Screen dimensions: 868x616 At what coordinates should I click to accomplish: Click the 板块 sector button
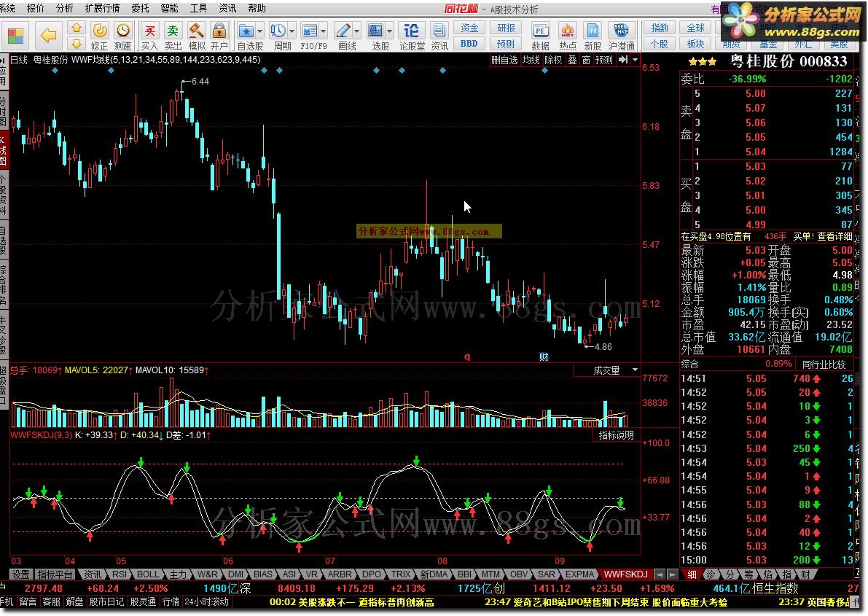click(x=696, y=43)
